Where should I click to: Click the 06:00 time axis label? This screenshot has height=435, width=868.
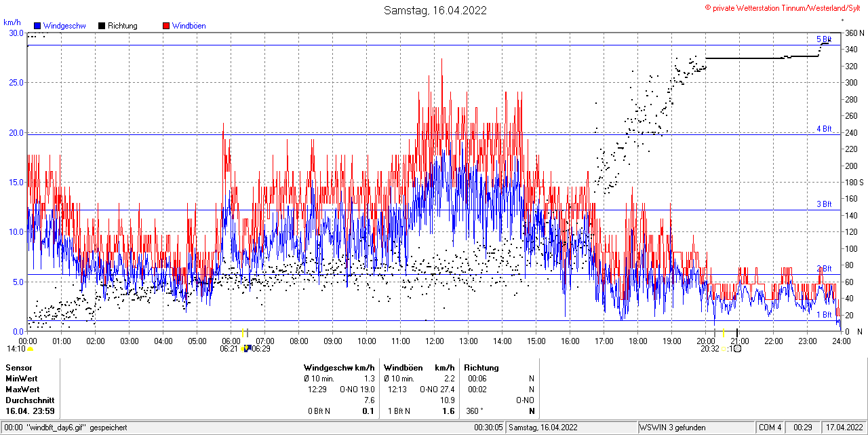click(231, 341)
